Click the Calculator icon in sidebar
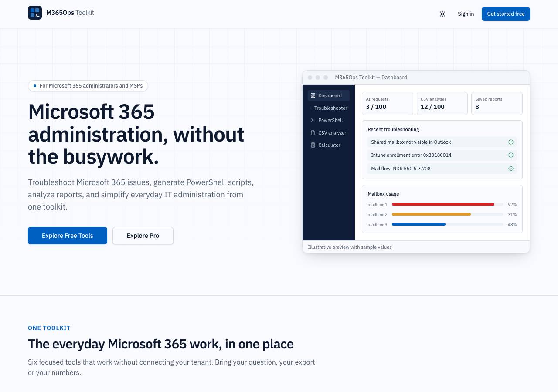 pos(313,145)
